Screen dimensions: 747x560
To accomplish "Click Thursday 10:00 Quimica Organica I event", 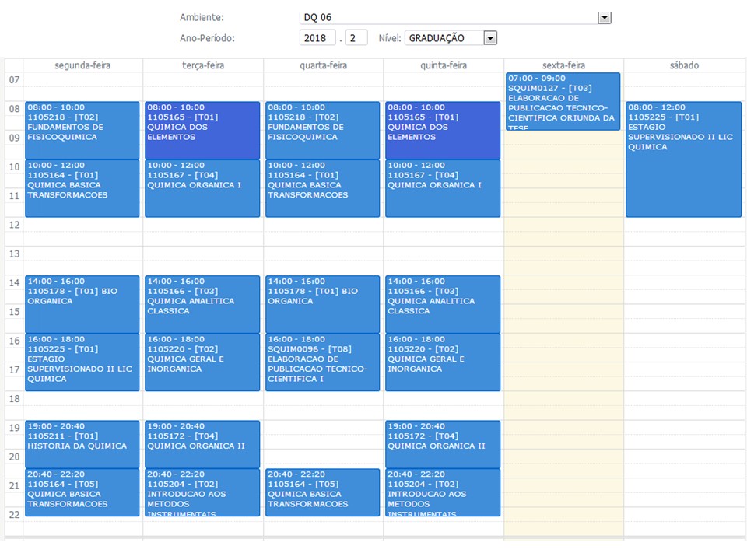I will click(443, 188).
